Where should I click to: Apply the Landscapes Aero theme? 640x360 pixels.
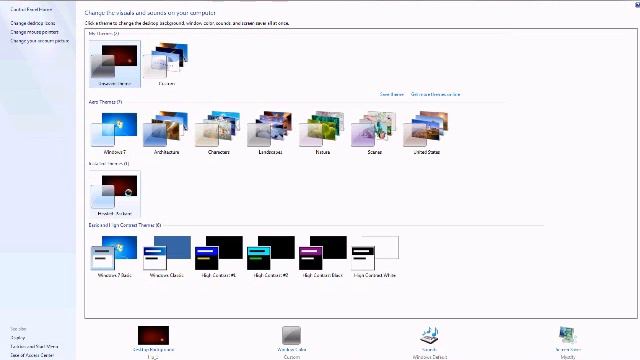(x=270, y=133)
